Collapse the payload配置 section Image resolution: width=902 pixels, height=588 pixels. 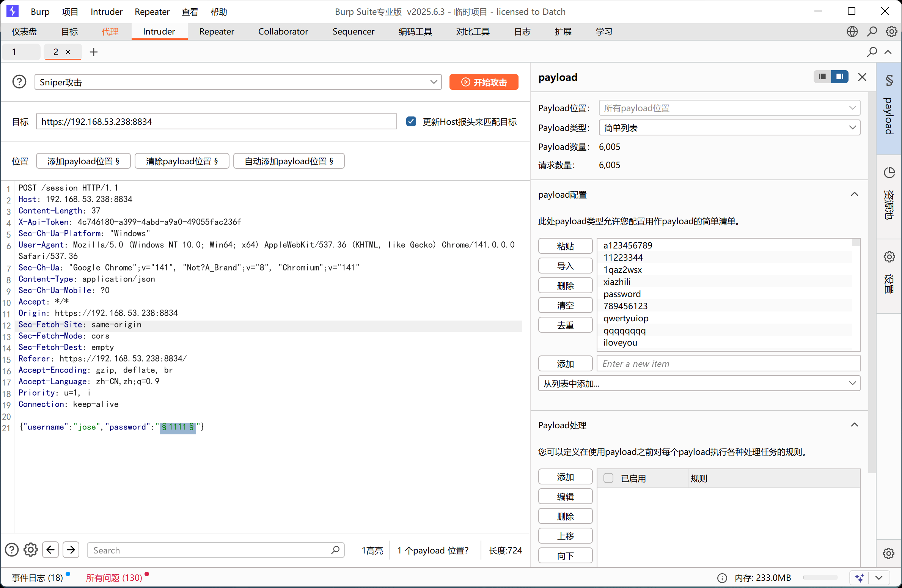point(854,195)
